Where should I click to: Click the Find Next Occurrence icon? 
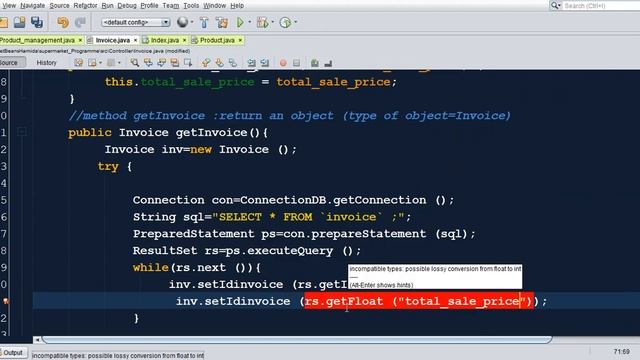click(x=162, y=62)
